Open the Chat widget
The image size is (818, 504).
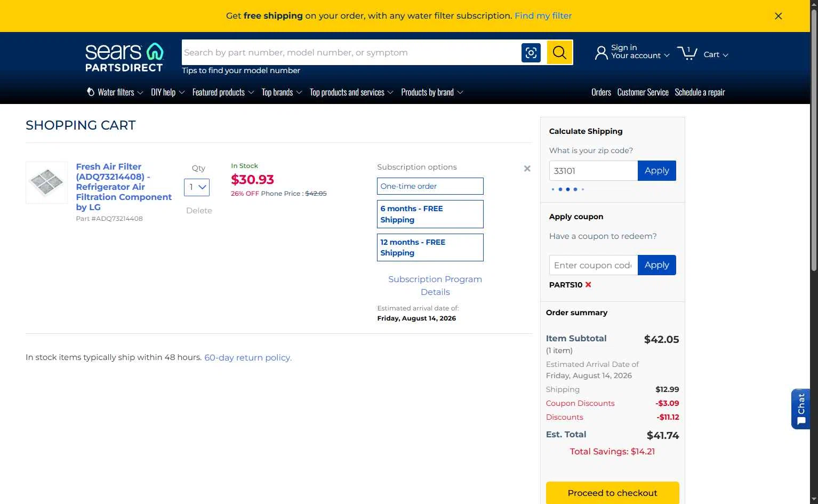[801, 409]
